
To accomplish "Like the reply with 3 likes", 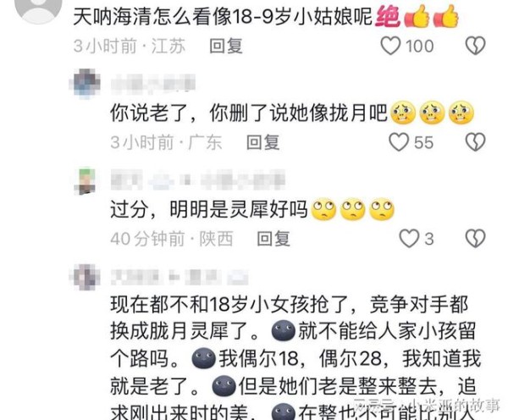I will pyautogui.click(x=409, y=239).
